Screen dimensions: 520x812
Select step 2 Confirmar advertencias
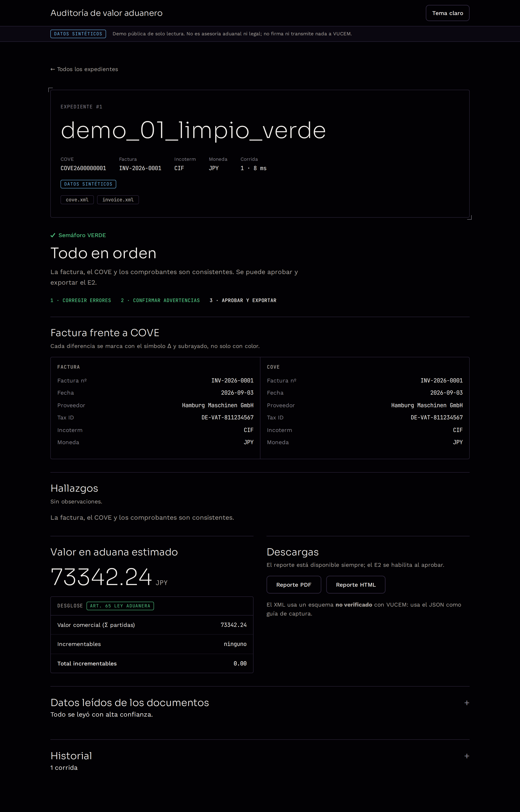click(x=160, y=300)
